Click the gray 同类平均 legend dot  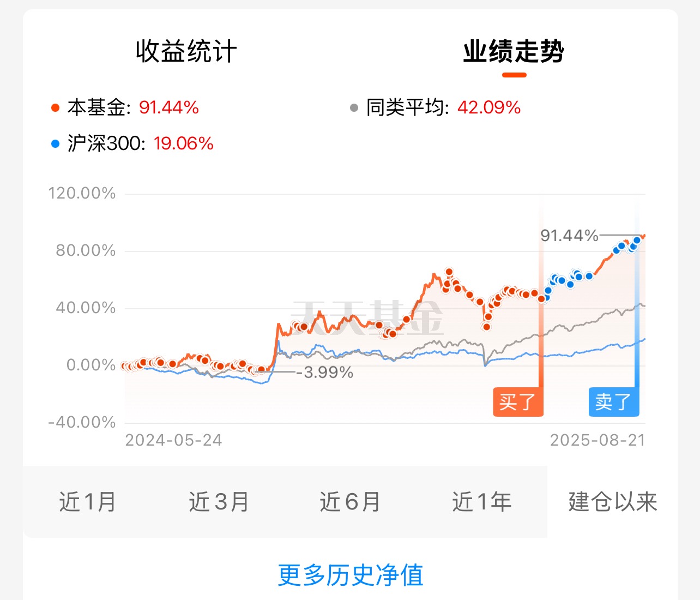point(354,108)
